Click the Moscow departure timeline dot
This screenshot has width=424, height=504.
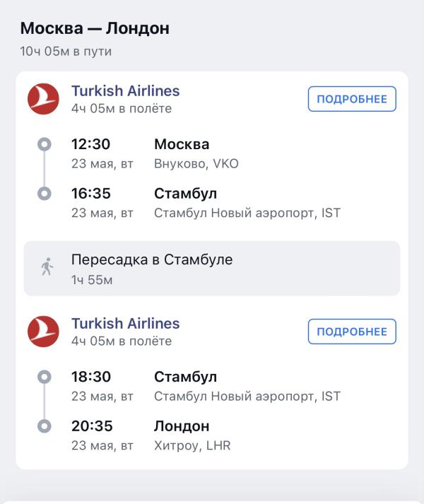click(45, 144)
